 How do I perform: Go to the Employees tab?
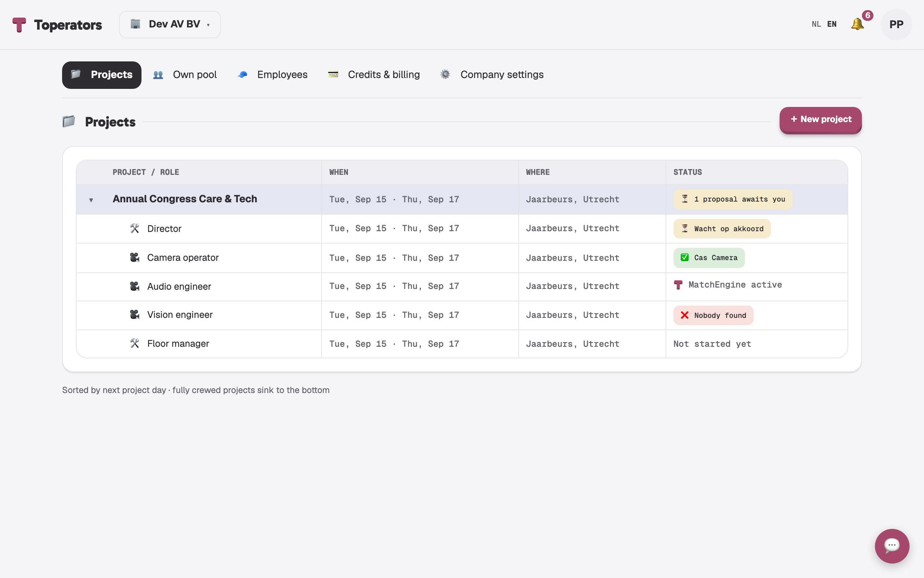point(272,74)
